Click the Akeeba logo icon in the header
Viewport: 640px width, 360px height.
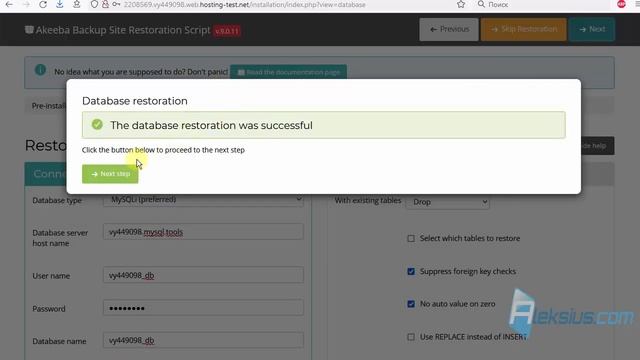29,30
